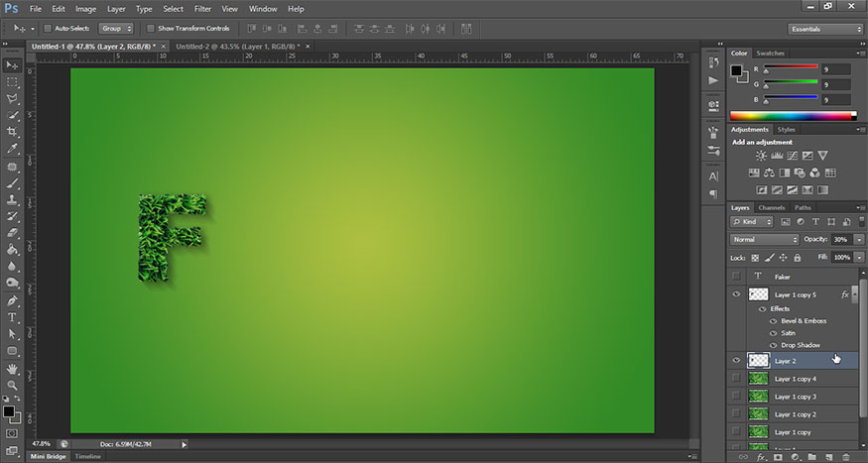Switch to the Swatches tab

(770, 54)
